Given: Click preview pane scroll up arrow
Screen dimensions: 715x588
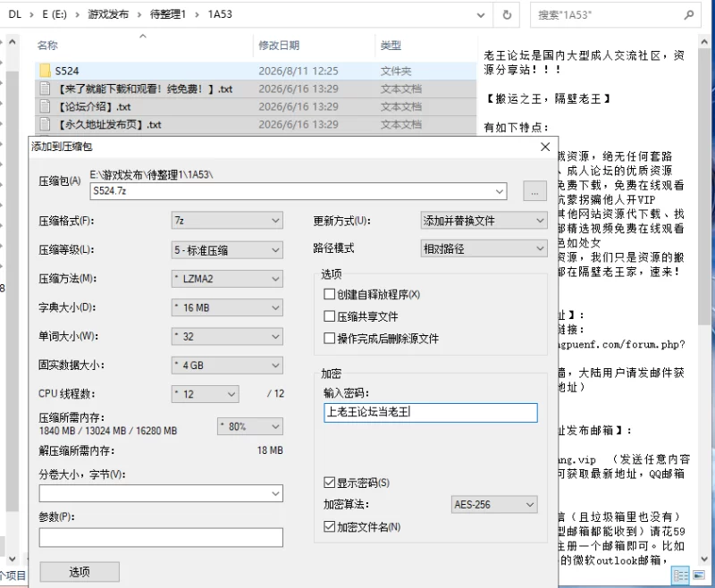Looking at the screenshot, I should (704, 42).
